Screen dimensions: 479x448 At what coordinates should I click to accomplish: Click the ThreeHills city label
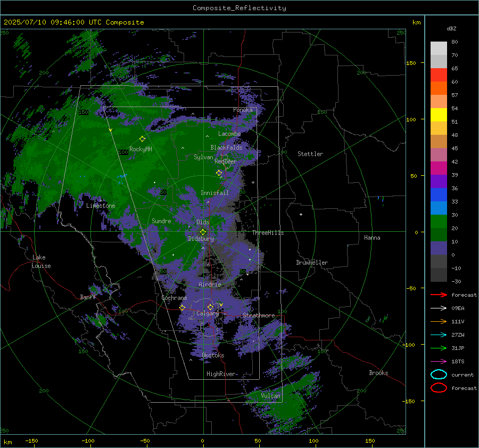(x=268, y=233)
